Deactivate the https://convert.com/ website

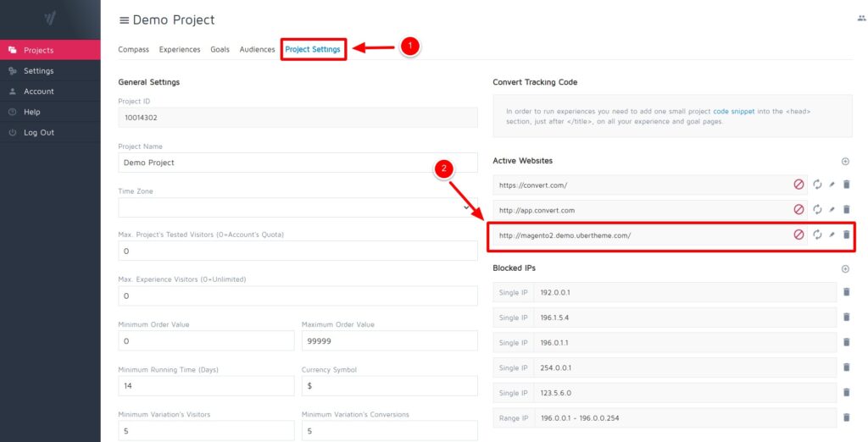(798, 185)
